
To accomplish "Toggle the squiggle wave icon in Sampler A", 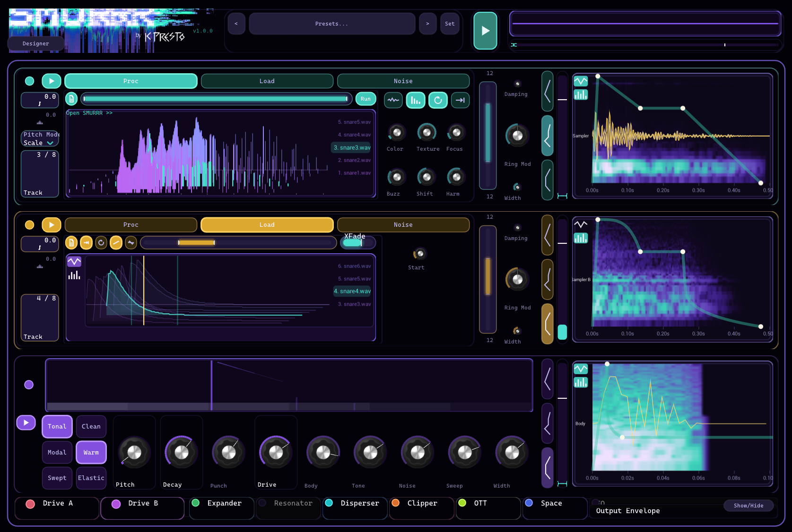I will [x=393, y=100].
